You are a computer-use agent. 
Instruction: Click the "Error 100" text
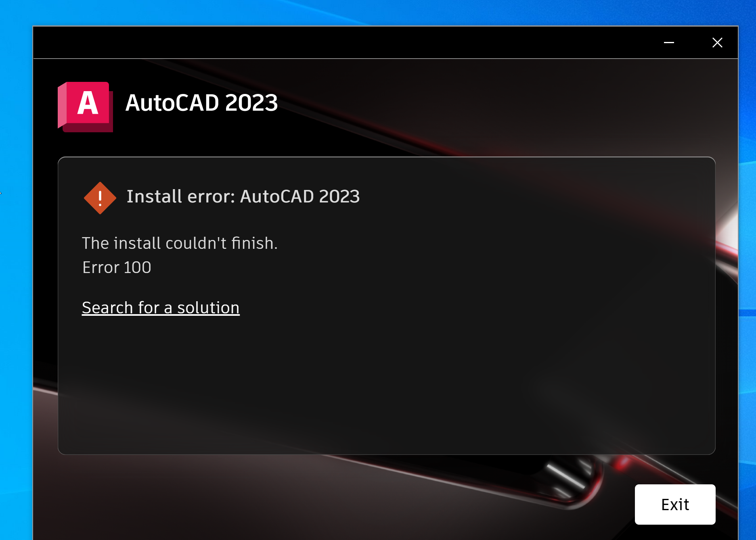117,267
